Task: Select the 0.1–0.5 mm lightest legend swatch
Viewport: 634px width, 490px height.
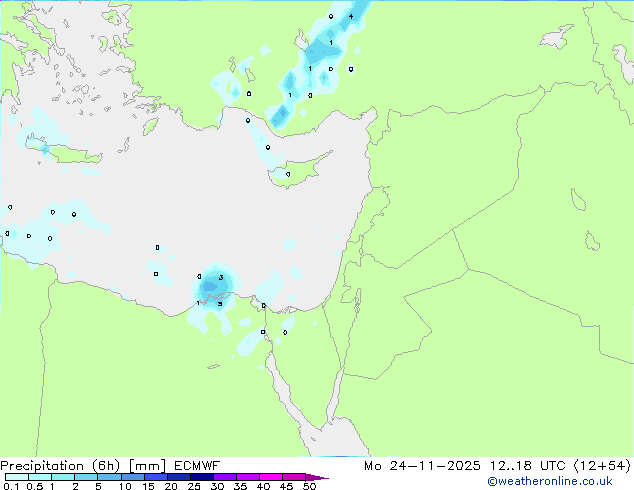Action: pyautogui.click(x=17, y=477)
